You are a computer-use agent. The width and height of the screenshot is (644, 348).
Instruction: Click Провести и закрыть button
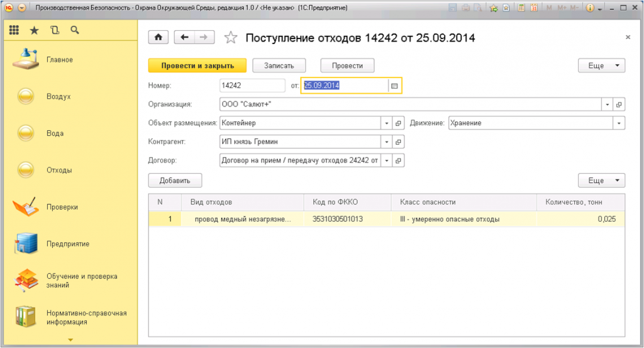coord(197,65)
